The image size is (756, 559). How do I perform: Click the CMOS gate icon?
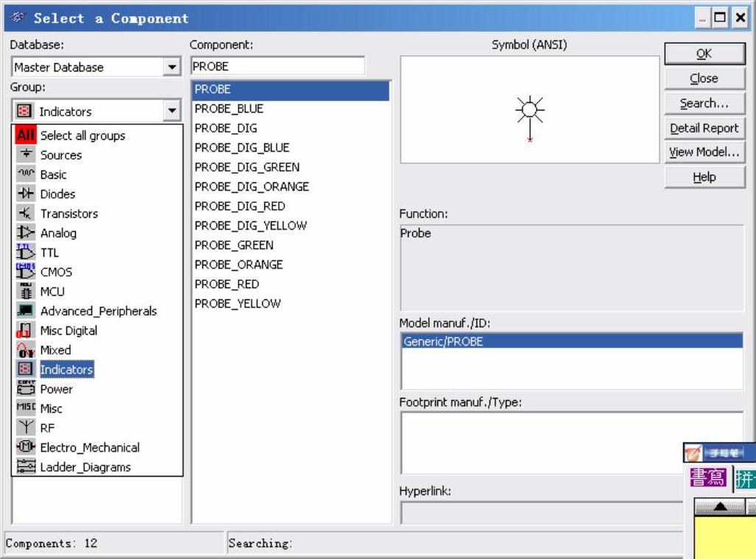[x=26, y=271]
